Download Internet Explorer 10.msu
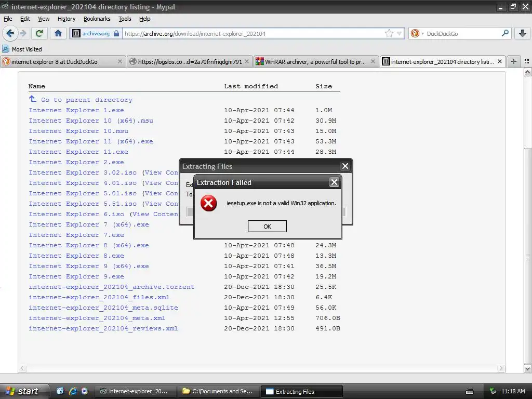This screenshot has width=532, height=399. tap(78, 131)
